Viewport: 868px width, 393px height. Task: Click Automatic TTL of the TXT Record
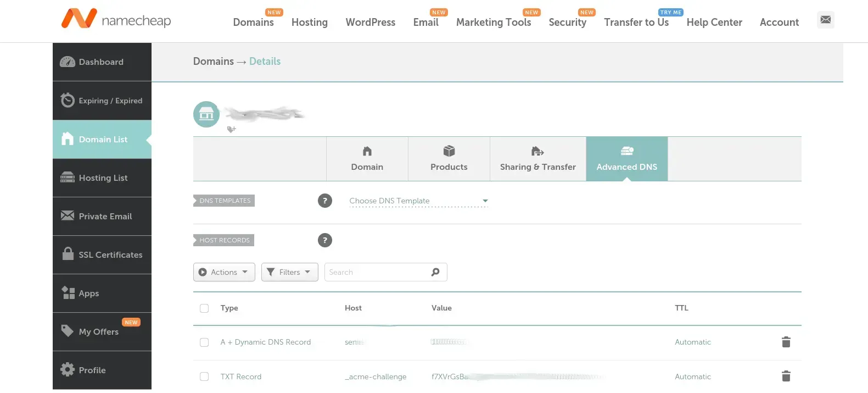tap(693, 377)
